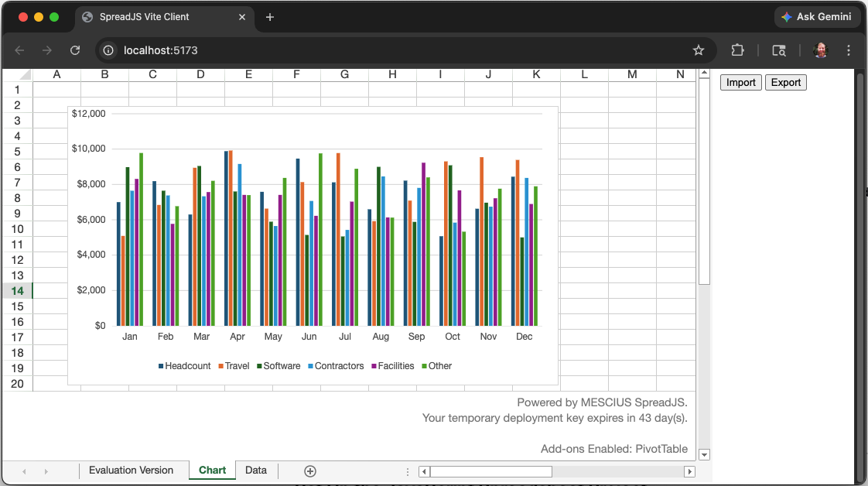
Task: Open the Chrome extensions puzzle icon
Action: 737,50
